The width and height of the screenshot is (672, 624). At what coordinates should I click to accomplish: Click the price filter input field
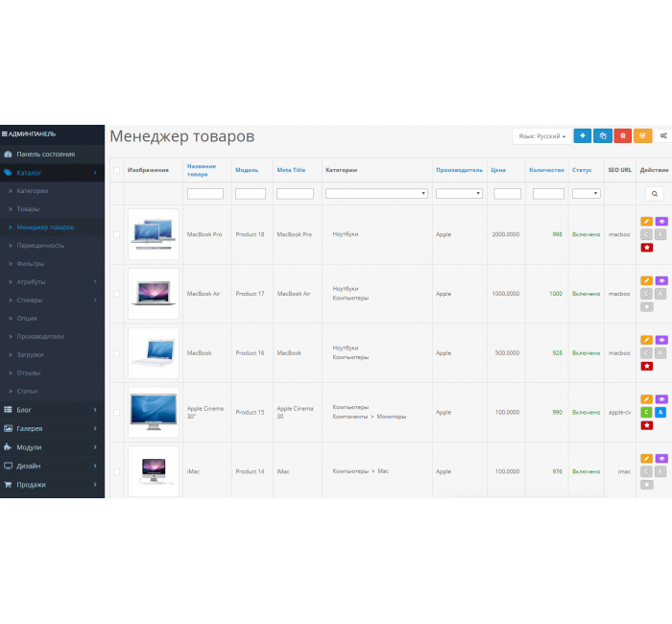click(508, 194)
